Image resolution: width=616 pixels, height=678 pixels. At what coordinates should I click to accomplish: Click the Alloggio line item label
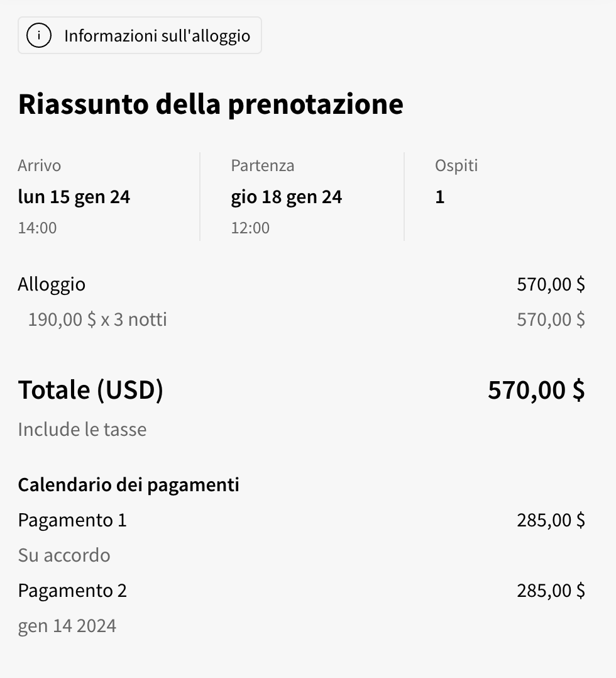52,284
